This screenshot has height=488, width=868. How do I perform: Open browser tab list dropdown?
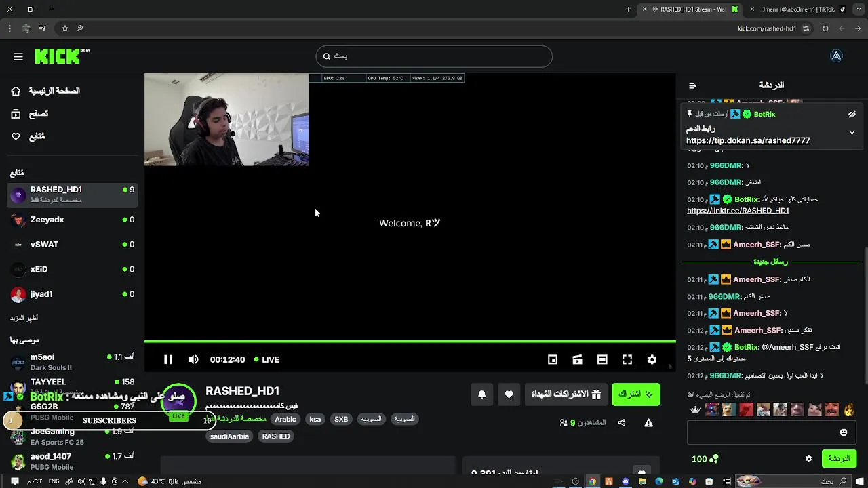859,9
